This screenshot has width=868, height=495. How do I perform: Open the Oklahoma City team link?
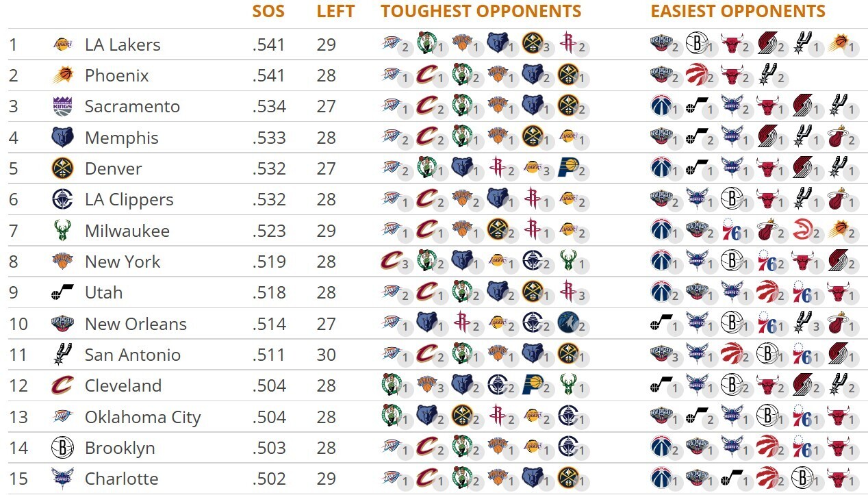pos(142,417)
